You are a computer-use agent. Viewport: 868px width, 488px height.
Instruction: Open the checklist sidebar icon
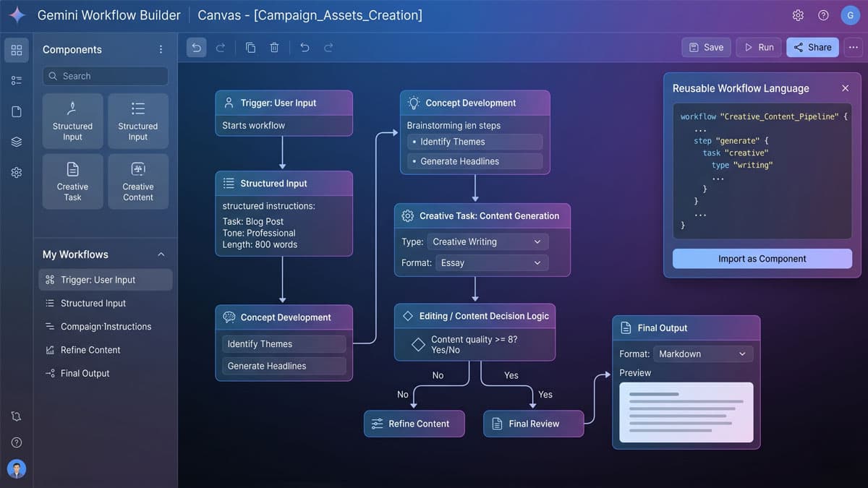[x=17, y=80]
